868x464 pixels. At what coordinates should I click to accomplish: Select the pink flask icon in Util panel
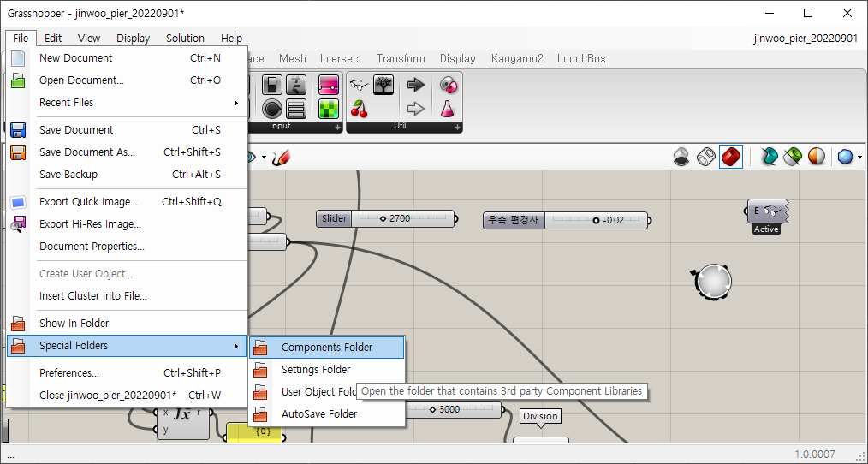click(448, 109)
